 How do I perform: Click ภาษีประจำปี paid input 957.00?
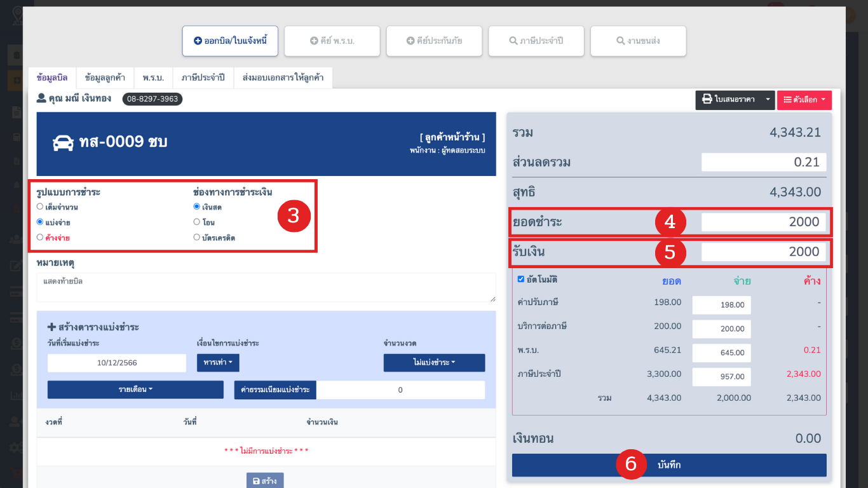click(x=721, y=377)
